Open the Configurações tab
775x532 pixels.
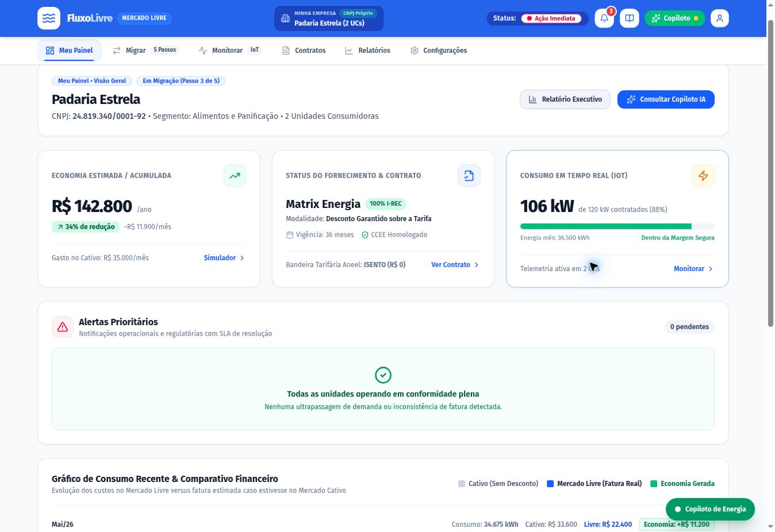pyautogui.click(x=438, y=51)
